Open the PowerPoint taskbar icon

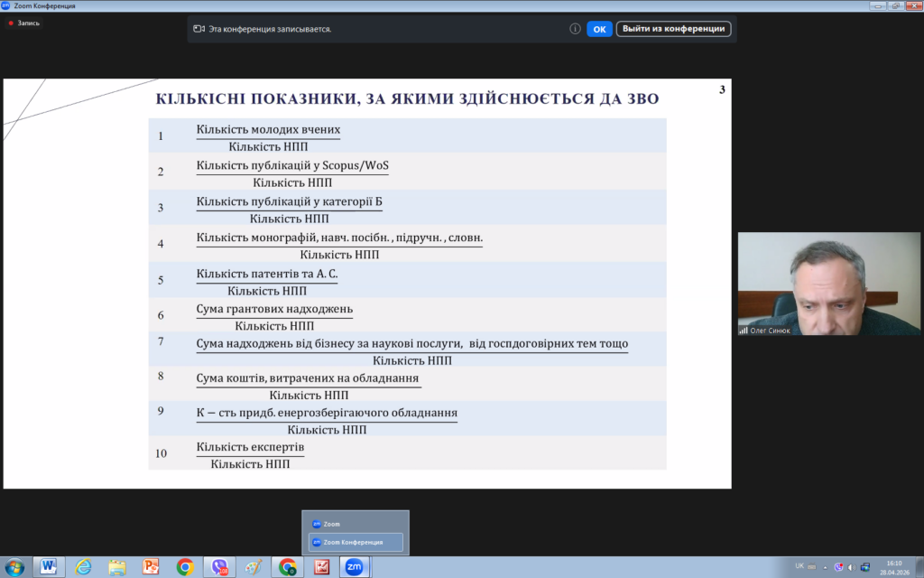(x=151, y=567)
